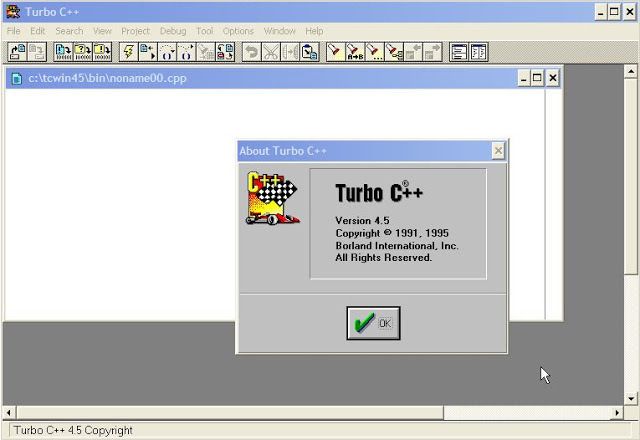This screenshot has width=640, height=440.
Task: Open the View menu
Action: tap(102, 31)
